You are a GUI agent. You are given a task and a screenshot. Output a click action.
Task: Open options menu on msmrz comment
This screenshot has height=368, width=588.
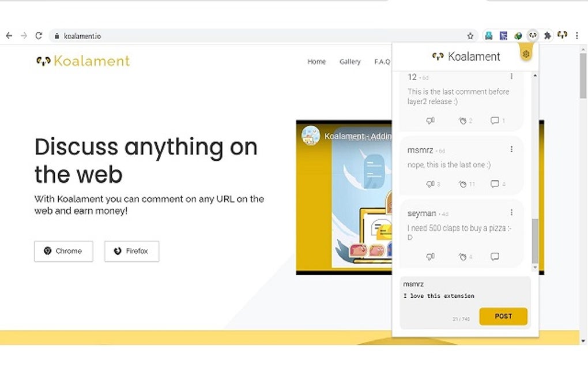[x=511, y=149]
